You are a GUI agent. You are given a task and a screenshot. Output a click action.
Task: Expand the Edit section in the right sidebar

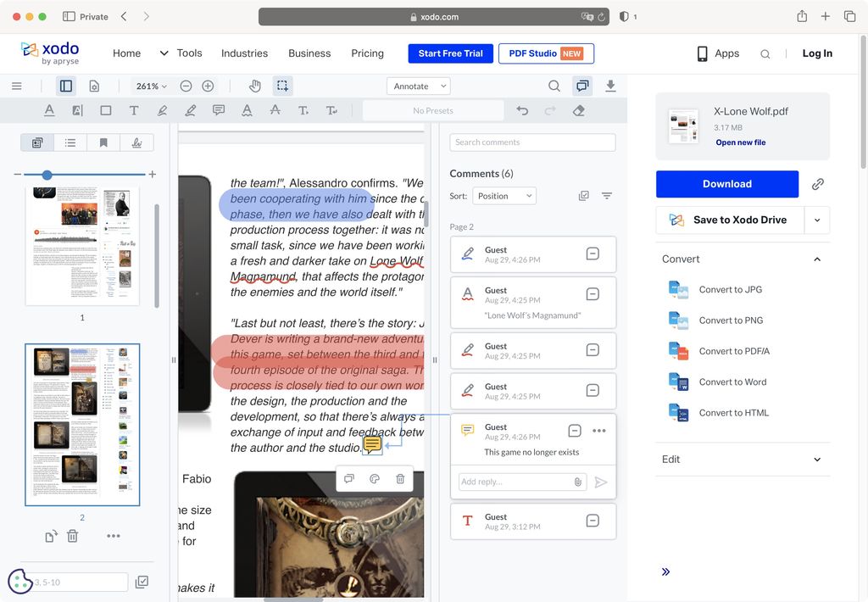click(742, 459)
